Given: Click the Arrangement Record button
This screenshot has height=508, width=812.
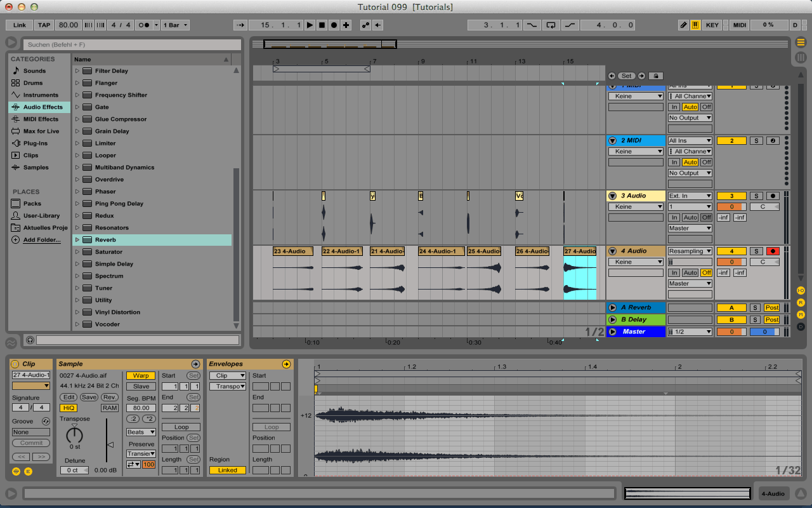Looking at the screenshot, I should tap(334, 25).
